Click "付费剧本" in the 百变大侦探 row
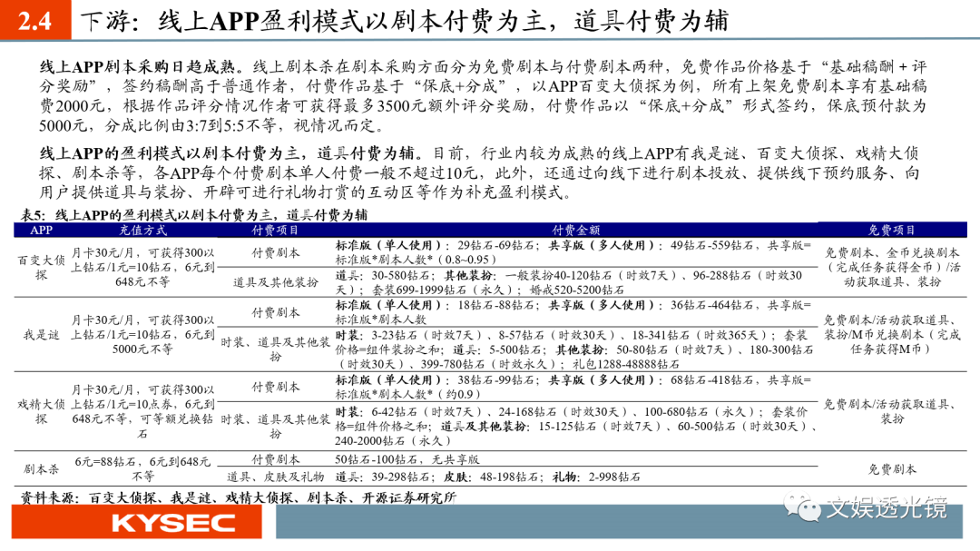This screenshot has height=551, width=980. click(x=275, y=252)
